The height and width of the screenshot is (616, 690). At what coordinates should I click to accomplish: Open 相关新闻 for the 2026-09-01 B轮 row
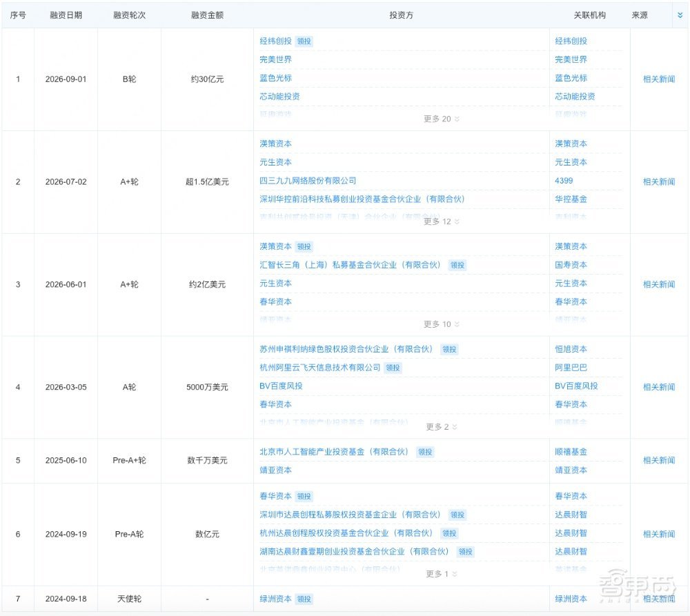(659, 79)
